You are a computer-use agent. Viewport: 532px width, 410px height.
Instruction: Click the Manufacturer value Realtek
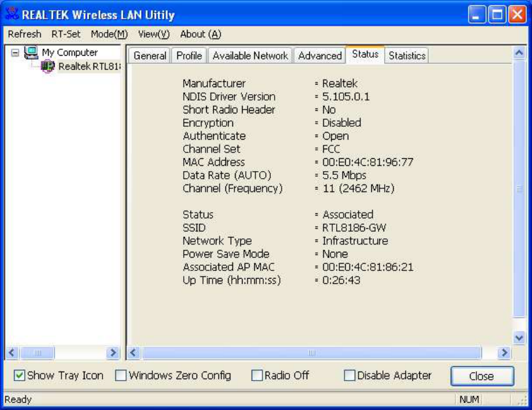coord(340,83)
